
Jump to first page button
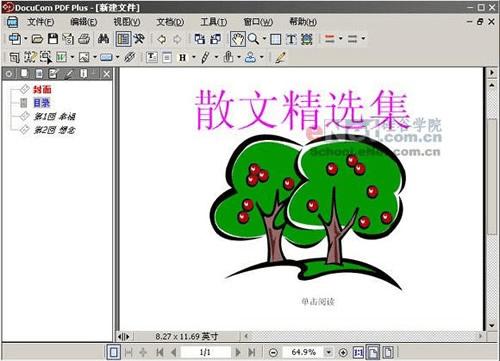pos(159,352)
